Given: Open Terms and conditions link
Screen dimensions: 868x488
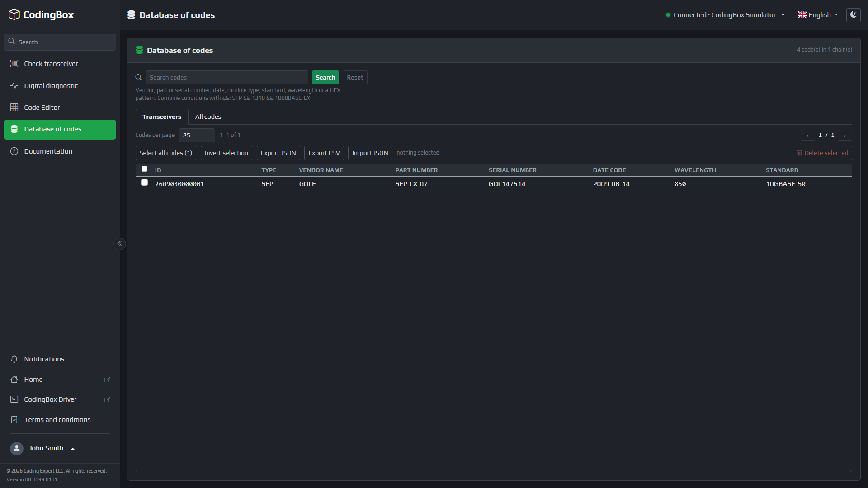Looking at the screenshot, I should coord(60,420).
